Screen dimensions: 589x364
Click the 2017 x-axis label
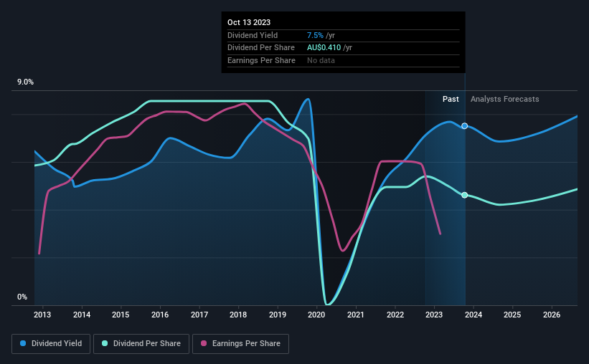199,315
